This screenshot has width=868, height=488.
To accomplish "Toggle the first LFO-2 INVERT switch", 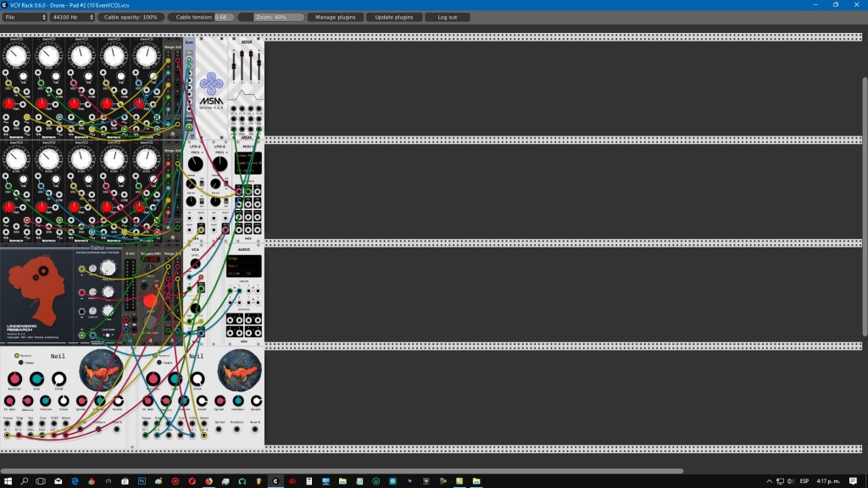I will coord(202,202).
